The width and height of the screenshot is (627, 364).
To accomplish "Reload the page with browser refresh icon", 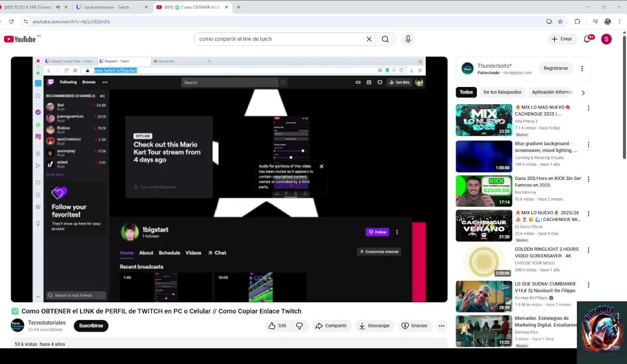I will 11,21.
